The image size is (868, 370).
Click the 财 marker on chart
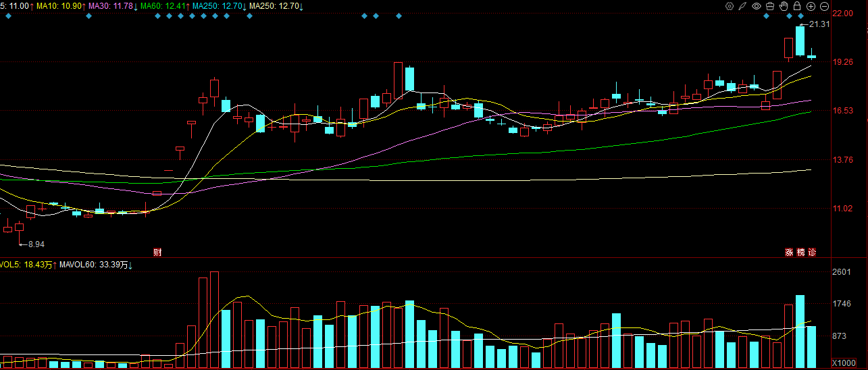click(157, 253)
